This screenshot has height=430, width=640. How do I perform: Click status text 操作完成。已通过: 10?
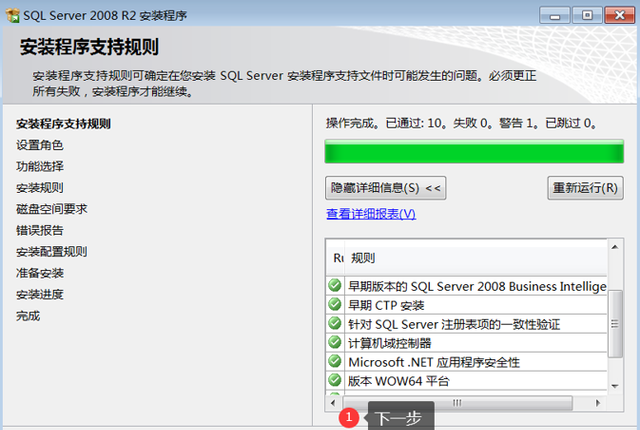[386, 123]
